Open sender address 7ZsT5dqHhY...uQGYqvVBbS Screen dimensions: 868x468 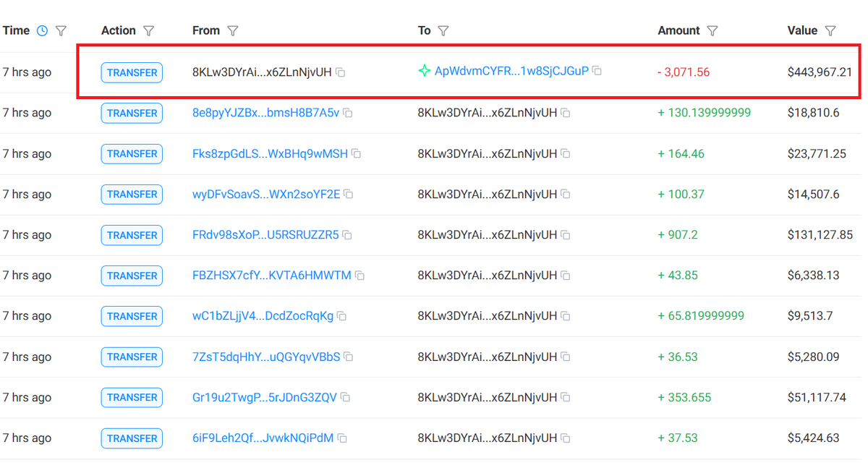point(266,357)
